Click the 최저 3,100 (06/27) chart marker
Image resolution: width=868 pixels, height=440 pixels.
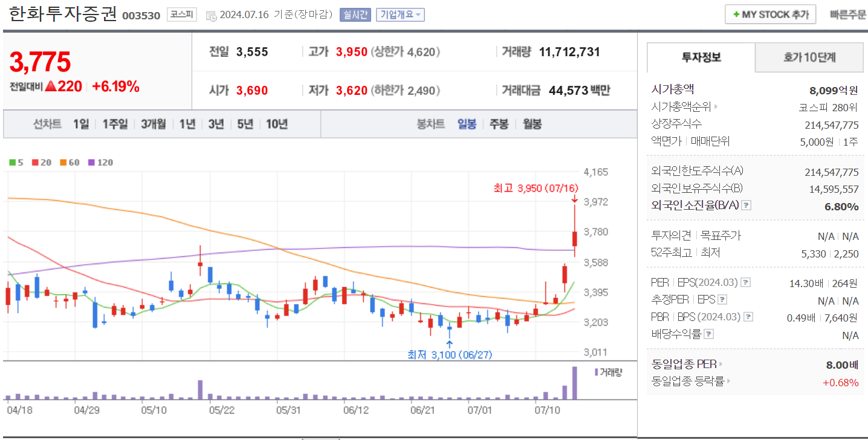pyautogui.click(x=449, y=354)
